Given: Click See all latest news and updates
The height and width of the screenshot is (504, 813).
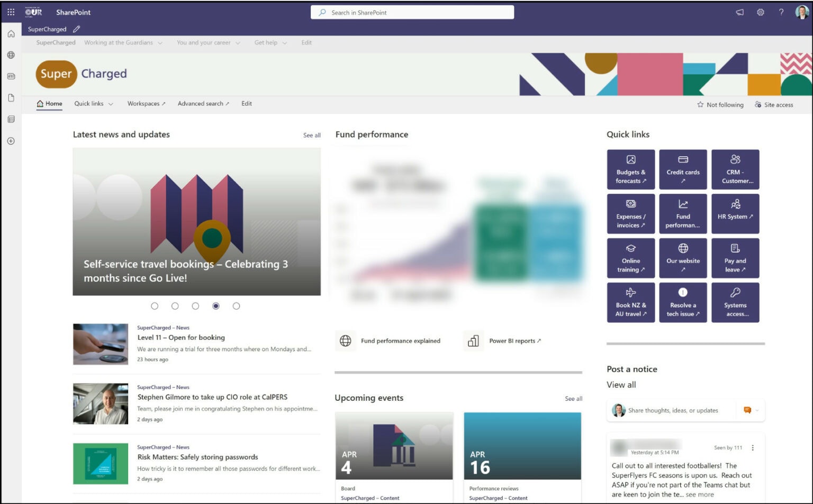Looking at the screenshot, I should click(x=311, y=135).
